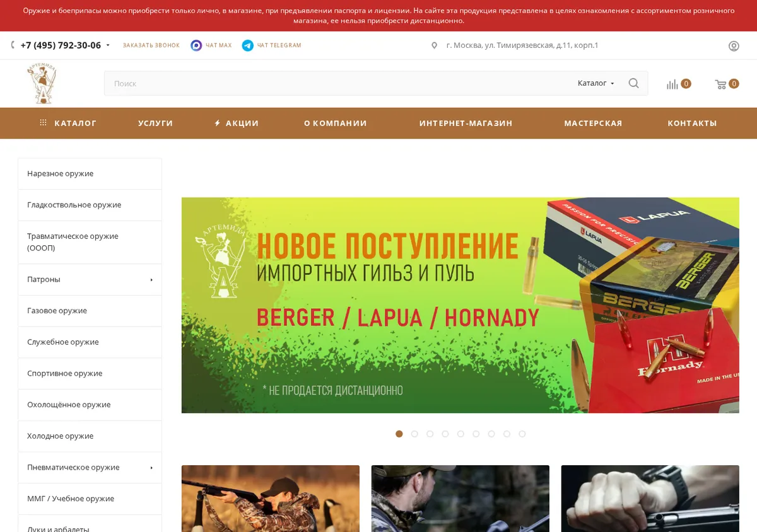Click the user account profile icon

(x=734, y=46)
